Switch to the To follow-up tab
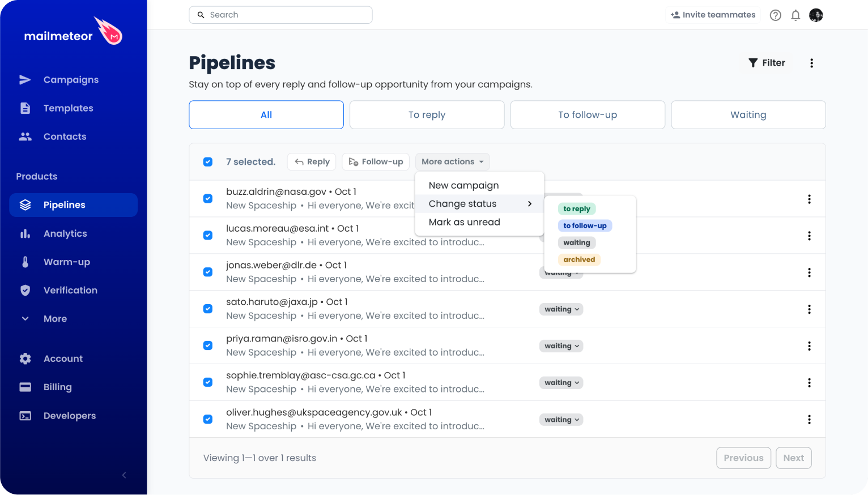 pyautogui.click(x=588, y=115)
